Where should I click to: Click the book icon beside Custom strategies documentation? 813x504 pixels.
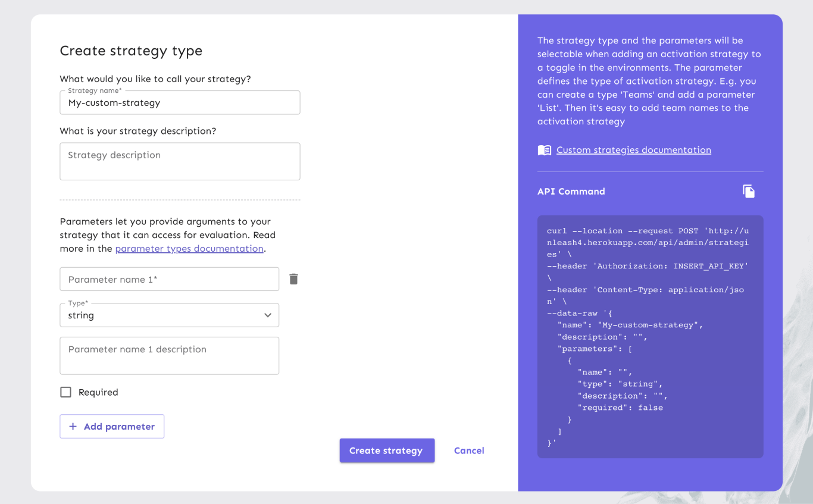[x=544, y=149]
